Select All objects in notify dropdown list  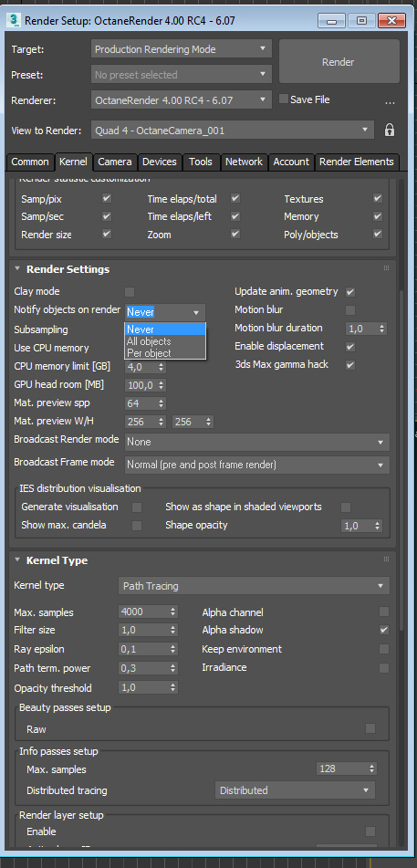165,341
